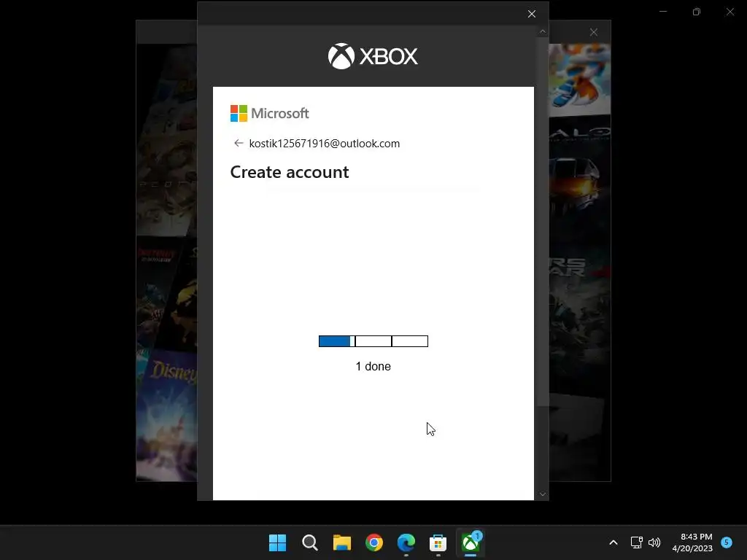Image resolution: width=747 pixels, height=560 pixels.
Task: Click the Xbox app icon in the taskbar
Action: (x=471, y=542)
